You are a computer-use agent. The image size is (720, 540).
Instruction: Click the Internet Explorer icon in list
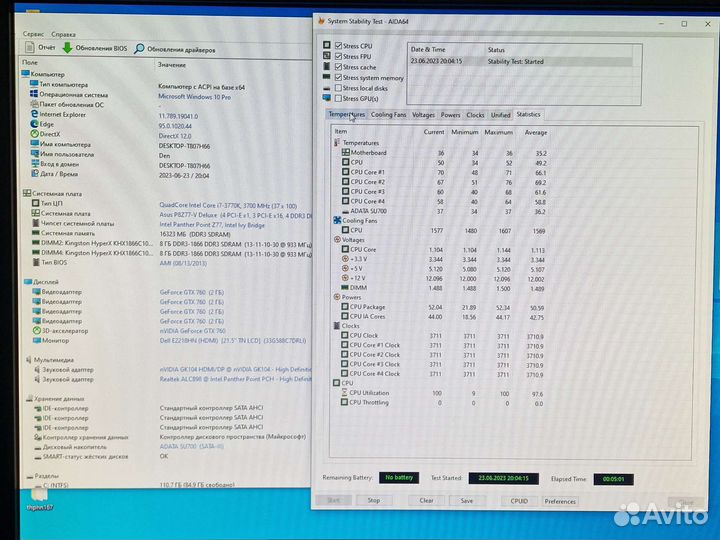tap(33, 114)
